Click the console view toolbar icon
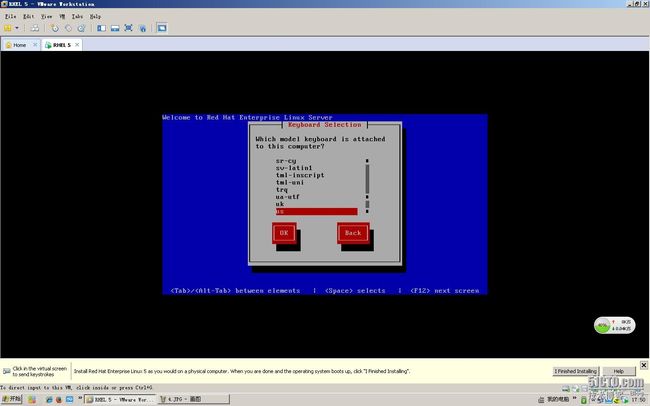 tap(162, 28)
